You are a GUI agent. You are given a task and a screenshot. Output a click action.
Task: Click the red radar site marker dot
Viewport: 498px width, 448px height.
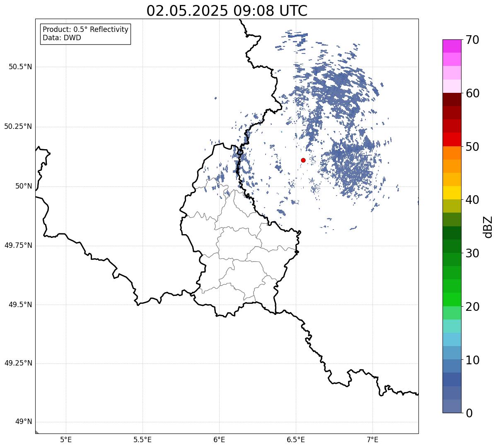(303, 160)
